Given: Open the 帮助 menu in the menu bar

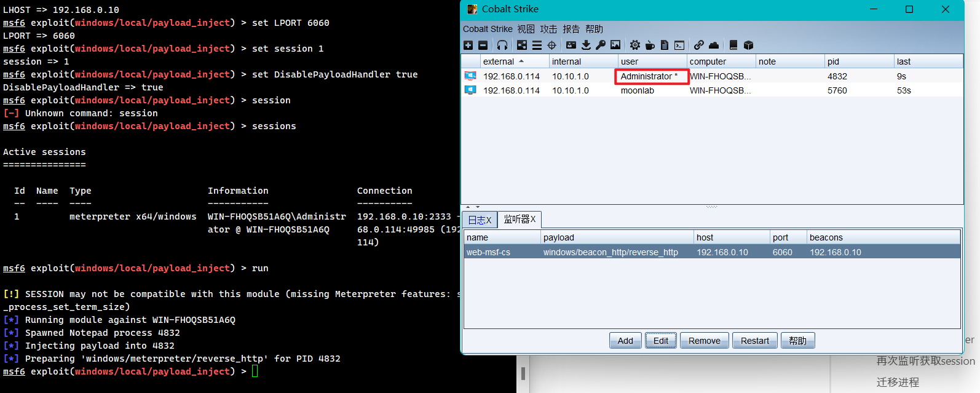Looking at the screenshot, I should (x=594, y=29).
